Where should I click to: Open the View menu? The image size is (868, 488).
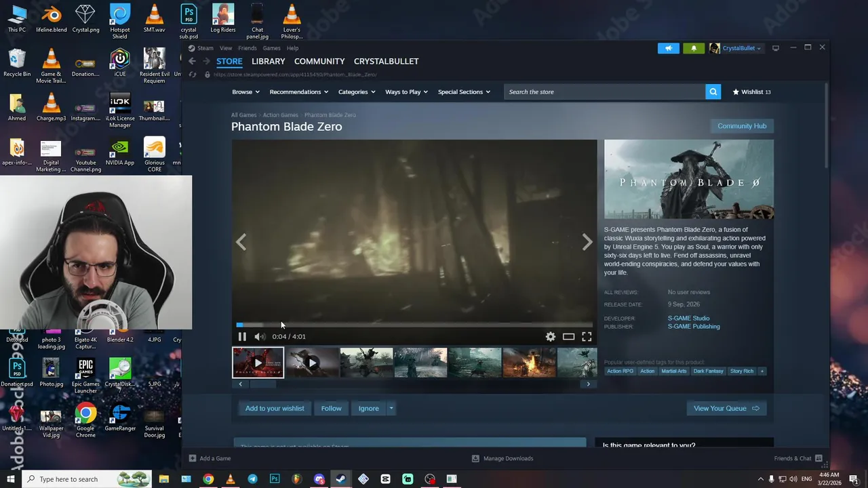pos(226,48)
